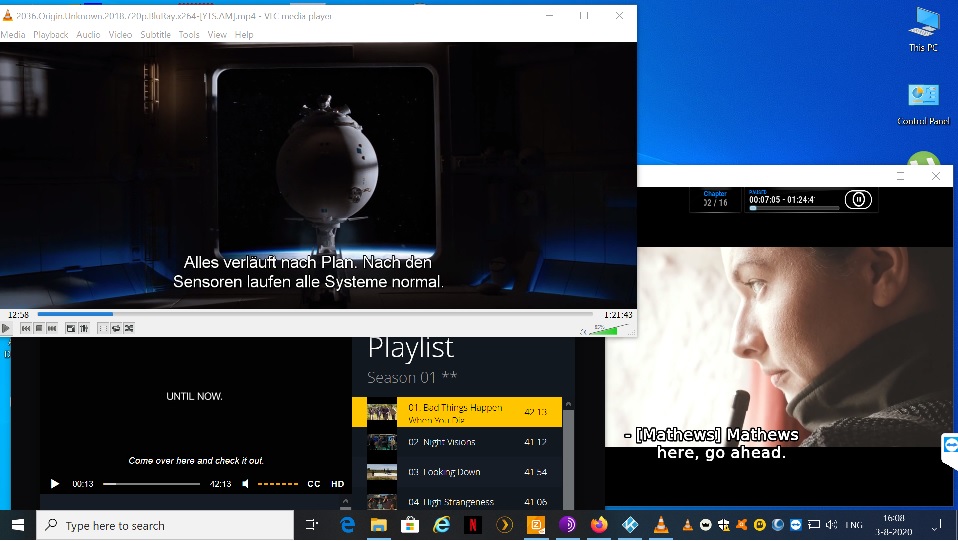This screenshot has width=958, height=541.
Task: Open the Playback menu in VLC
Action: pyautogui.click(x=51, y=35)
